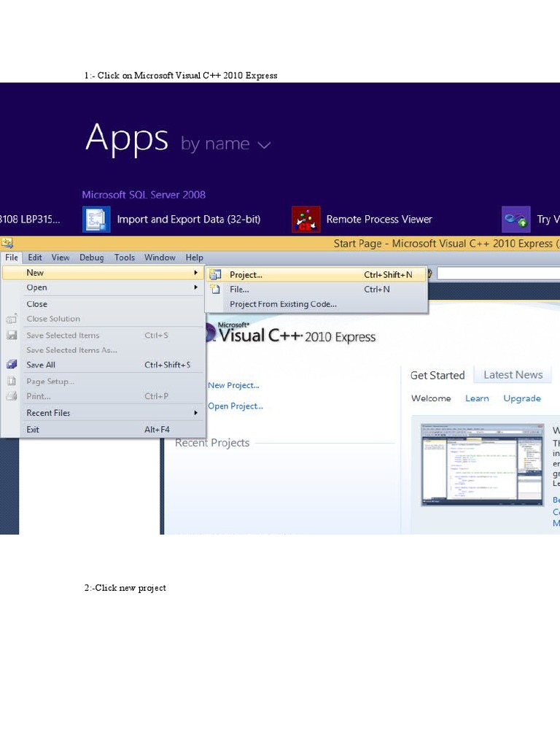Click the Learn link
The image size is (560, 747).
coord(477,398)
